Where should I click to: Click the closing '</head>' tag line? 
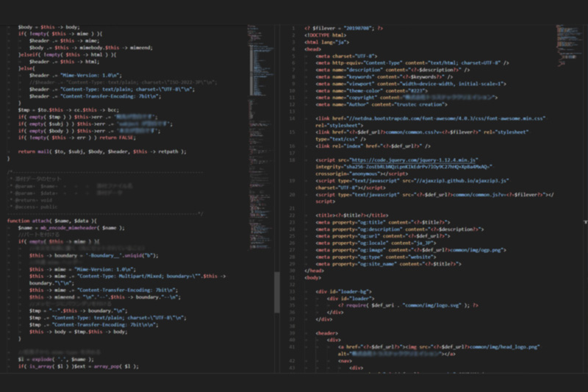click(x=314, y=271)
